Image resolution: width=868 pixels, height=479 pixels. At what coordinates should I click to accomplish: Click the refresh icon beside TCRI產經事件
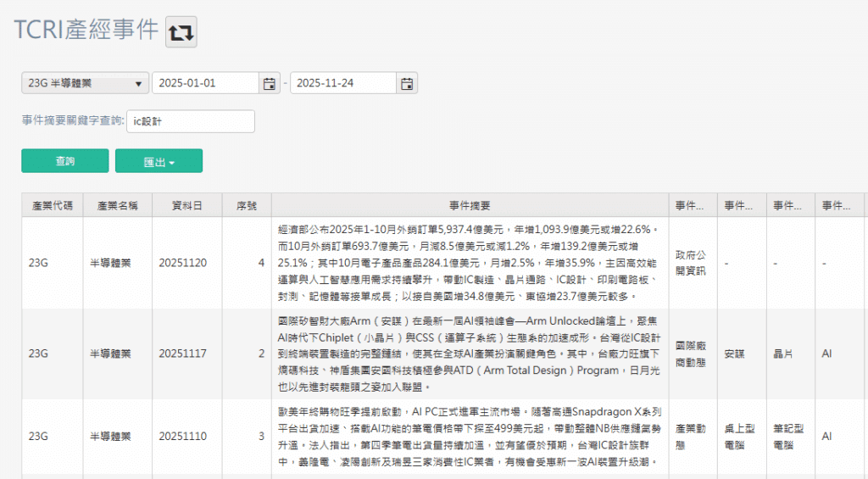point(181,31)
